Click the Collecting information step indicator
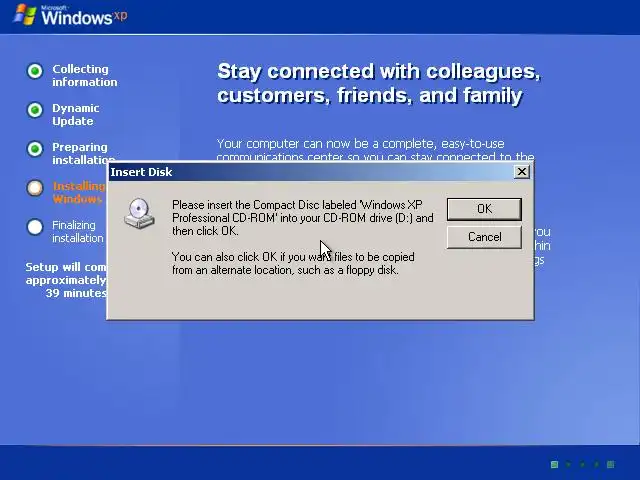Screen dimensions: 640x480 [35, 71]
